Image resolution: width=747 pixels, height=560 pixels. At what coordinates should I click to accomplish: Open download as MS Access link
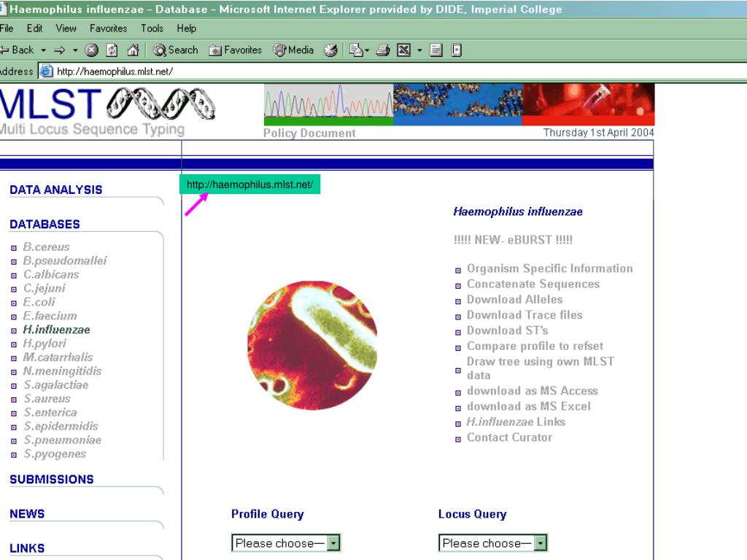(x=532, y=391)
